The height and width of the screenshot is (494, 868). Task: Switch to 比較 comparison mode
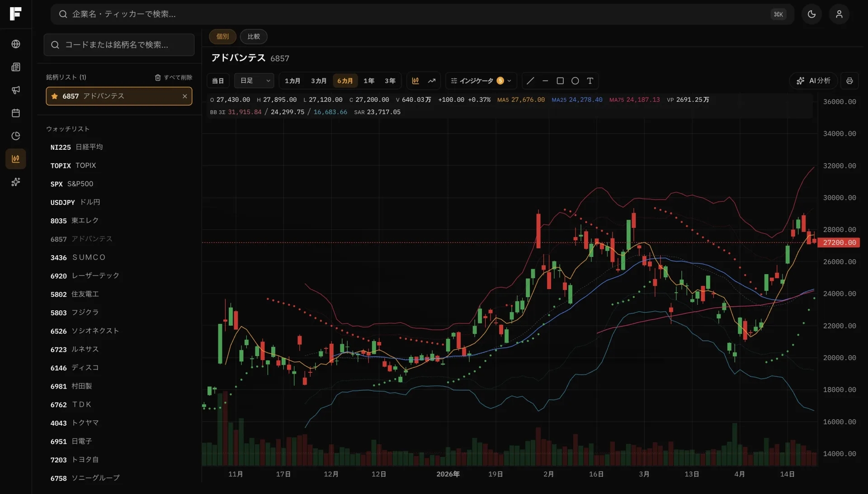click(254, 37)
